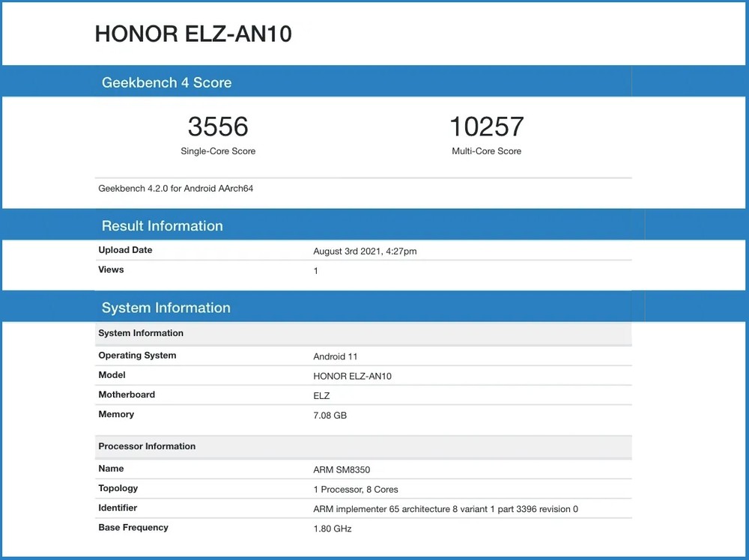Click the Upload Date label

(x=125, y=250)
